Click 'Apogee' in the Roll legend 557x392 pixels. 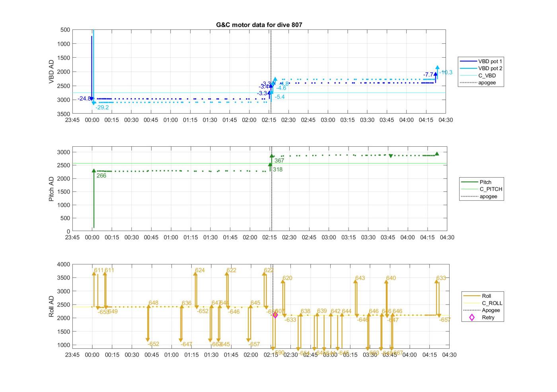pos(482,310)
